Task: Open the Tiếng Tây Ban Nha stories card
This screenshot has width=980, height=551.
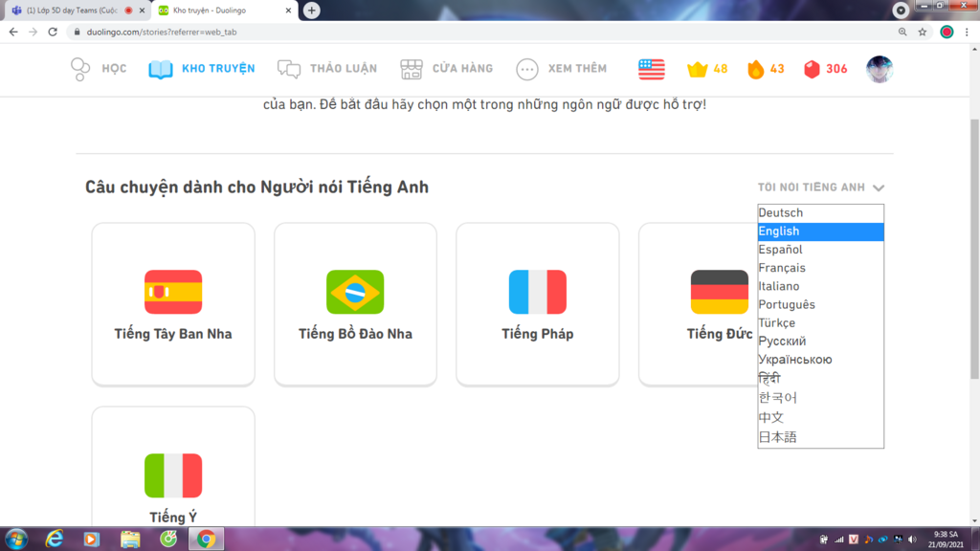Action: [x=173, y=304]
